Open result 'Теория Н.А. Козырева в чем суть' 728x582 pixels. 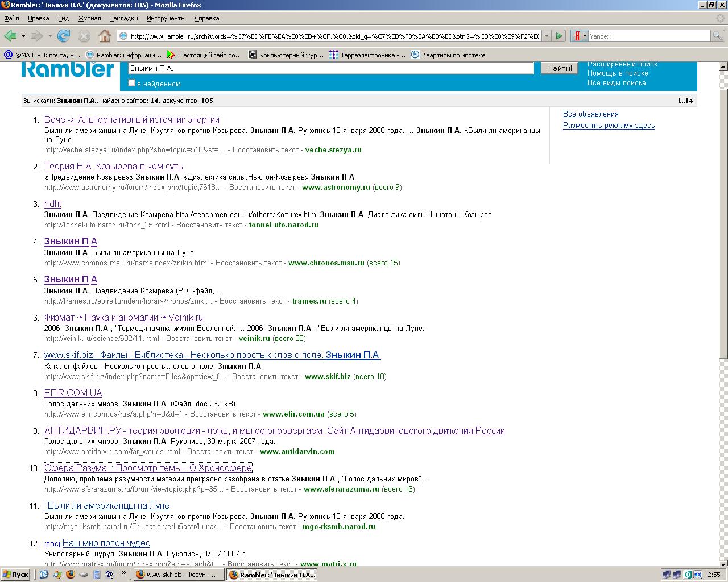113,166
